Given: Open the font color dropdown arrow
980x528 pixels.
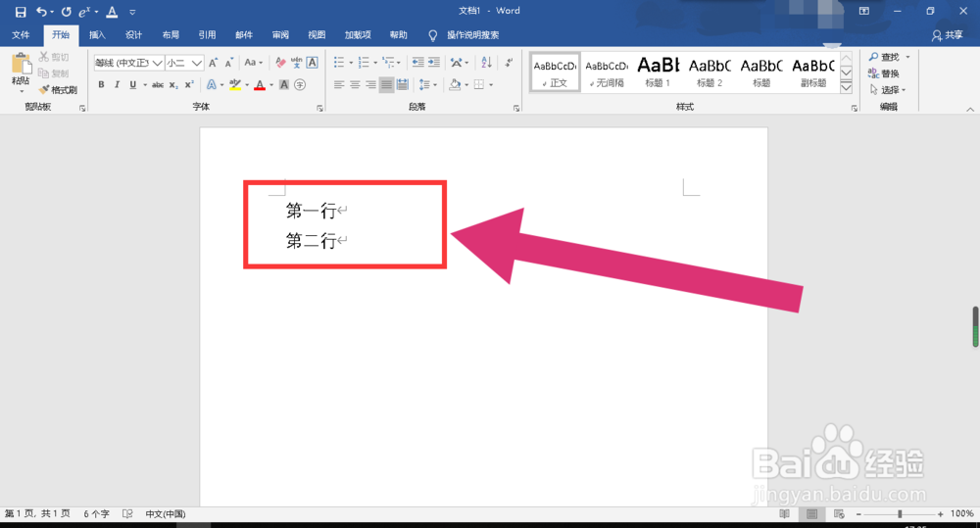Looking at the screenshot, I should [x=271, y=85].
